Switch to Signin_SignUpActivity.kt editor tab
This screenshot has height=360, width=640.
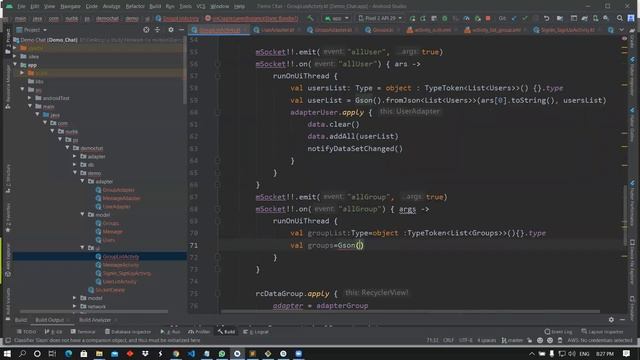click(x=566, y=30)
